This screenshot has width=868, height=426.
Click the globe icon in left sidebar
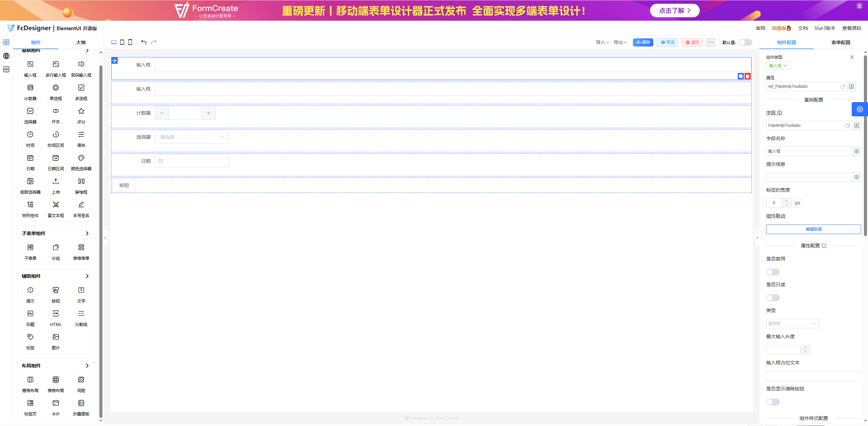click(6, 56)
